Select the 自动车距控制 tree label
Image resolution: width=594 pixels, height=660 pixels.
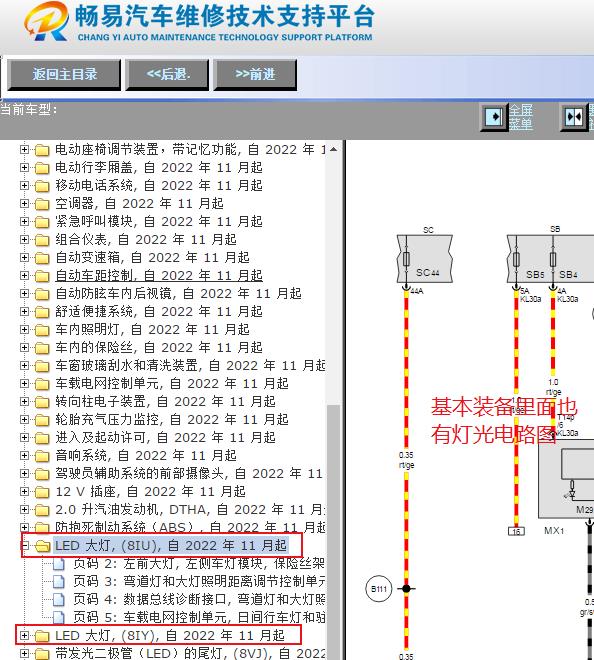tap(159, 276)
